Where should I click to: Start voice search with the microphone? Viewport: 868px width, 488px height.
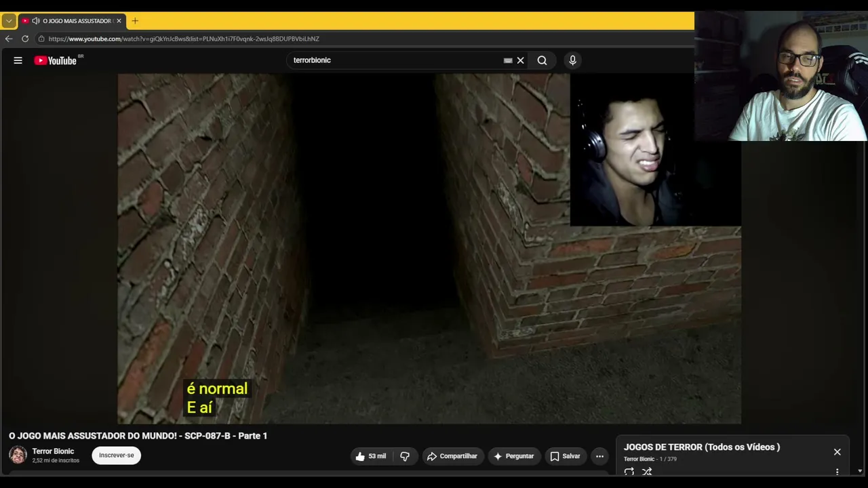pyautogui.click(x=572, y=60)
